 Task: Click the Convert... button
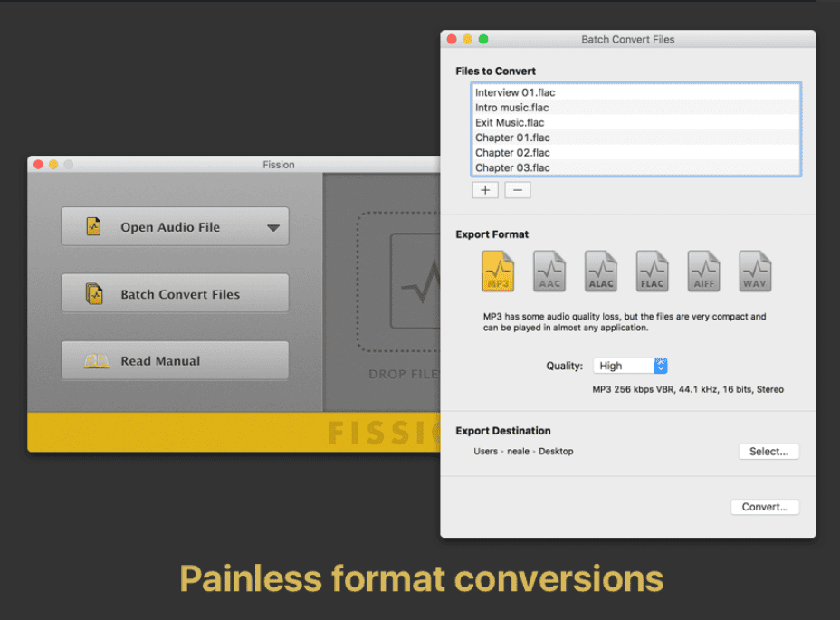click(765, 506)
